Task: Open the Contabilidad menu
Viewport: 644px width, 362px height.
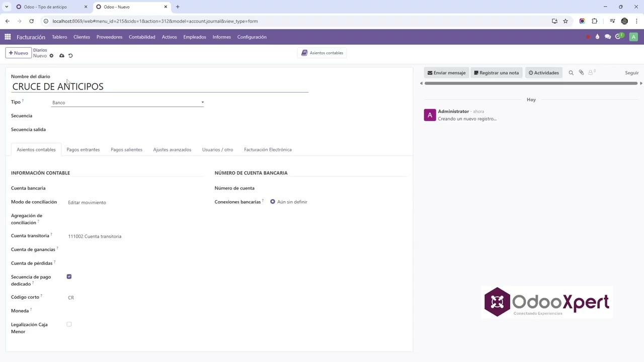Action: [x=142, y=37]
